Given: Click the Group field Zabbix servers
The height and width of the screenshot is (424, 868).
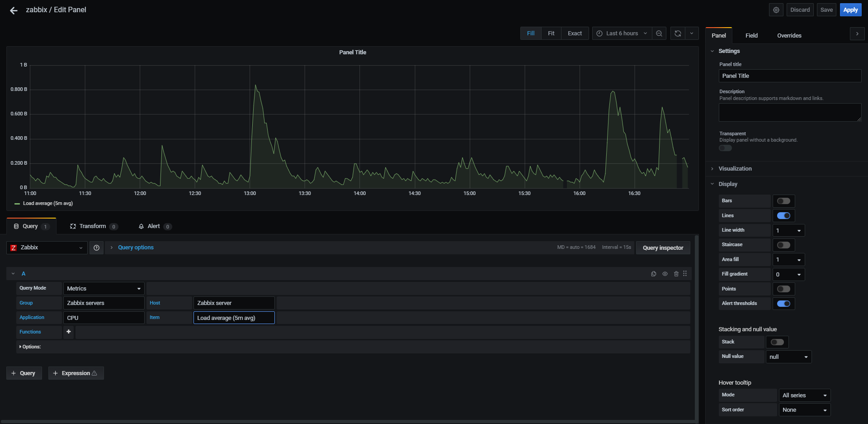Looking at the screenshot, I should coord(104,303).
